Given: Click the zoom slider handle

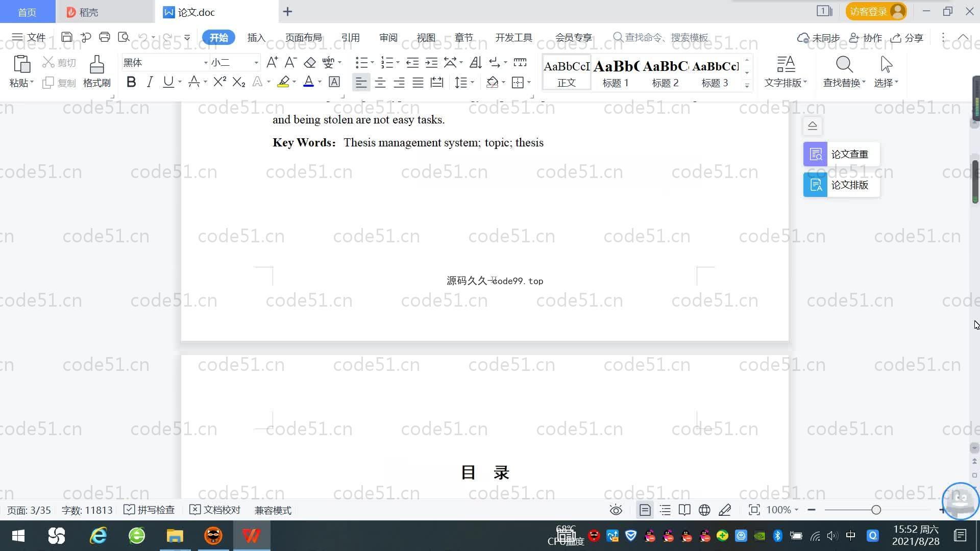Looking at the screenshot, I should (x=876, y=510).
